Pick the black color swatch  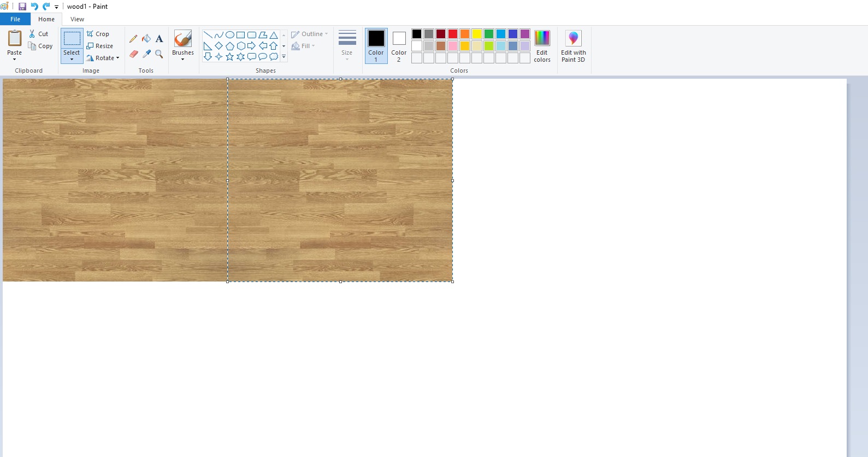417,34
